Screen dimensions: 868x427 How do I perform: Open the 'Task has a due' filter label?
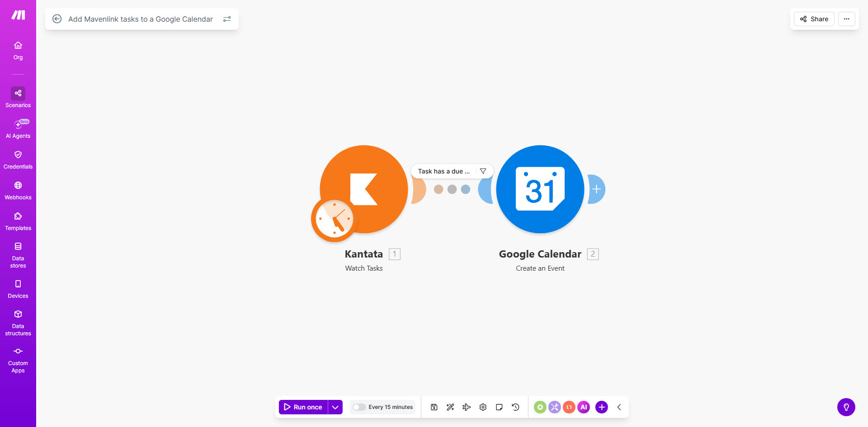[443, 171]
